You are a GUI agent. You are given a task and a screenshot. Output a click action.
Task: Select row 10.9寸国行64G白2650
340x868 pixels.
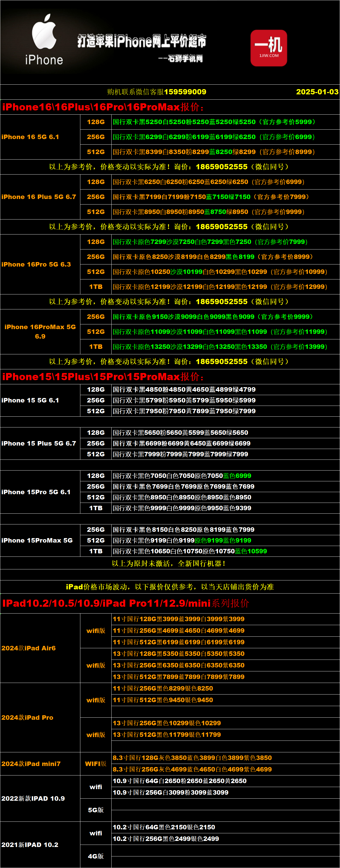click(x=225, y=781)
